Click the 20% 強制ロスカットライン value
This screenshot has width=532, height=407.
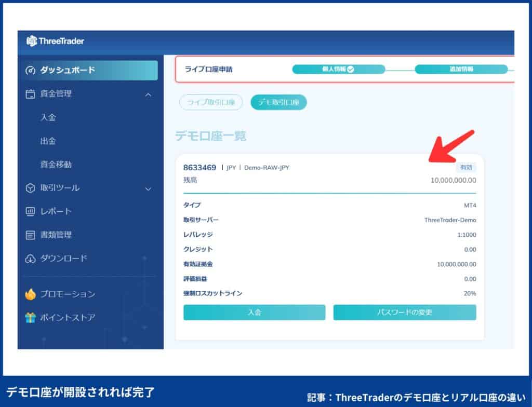tap(470, 293)
